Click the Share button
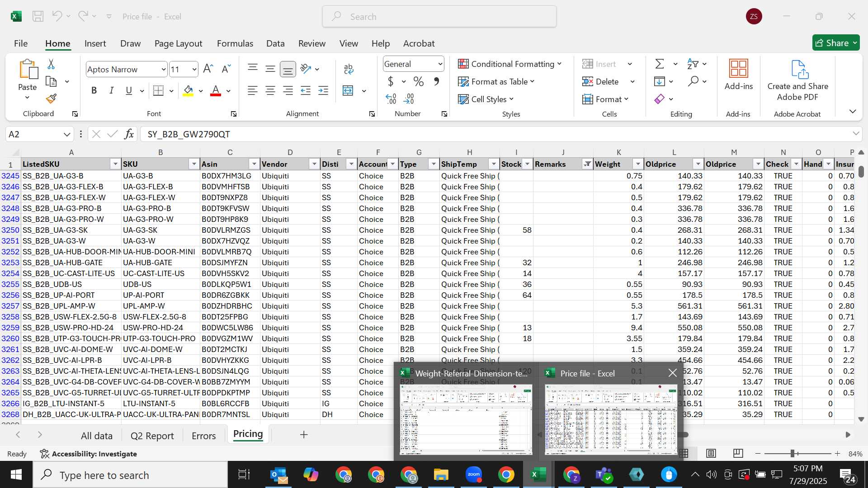The height and width of the screenshot is (488, 868). click(836, 42)
